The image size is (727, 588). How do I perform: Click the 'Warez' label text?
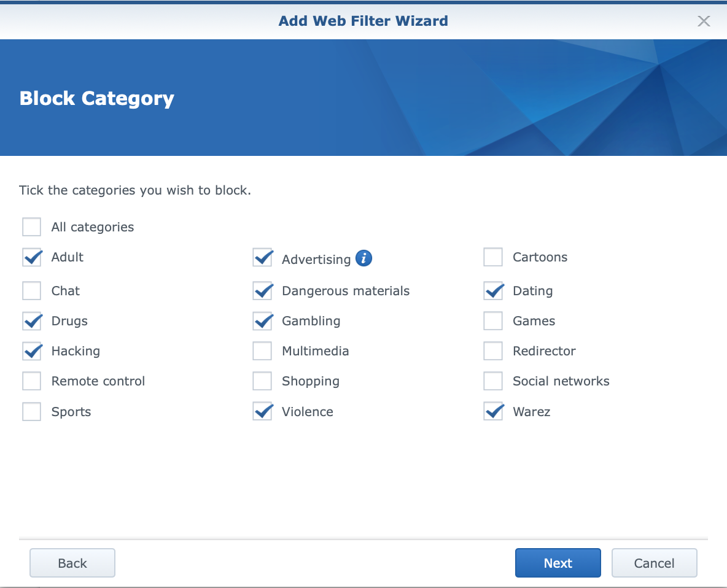click(x=532, y=411)
